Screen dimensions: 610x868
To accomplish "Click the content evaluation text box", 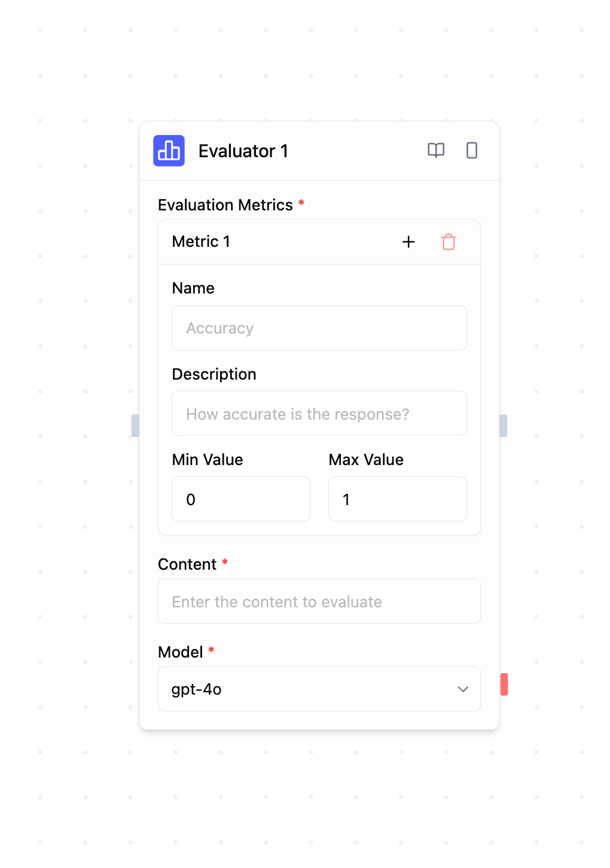I will coord(319,601).
